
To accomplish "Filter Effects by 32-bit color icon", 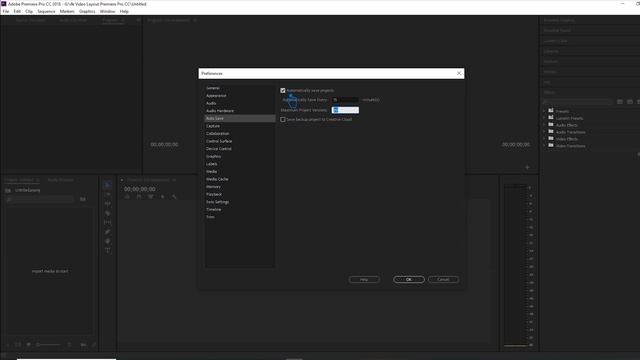I will [x=630, y=102].
